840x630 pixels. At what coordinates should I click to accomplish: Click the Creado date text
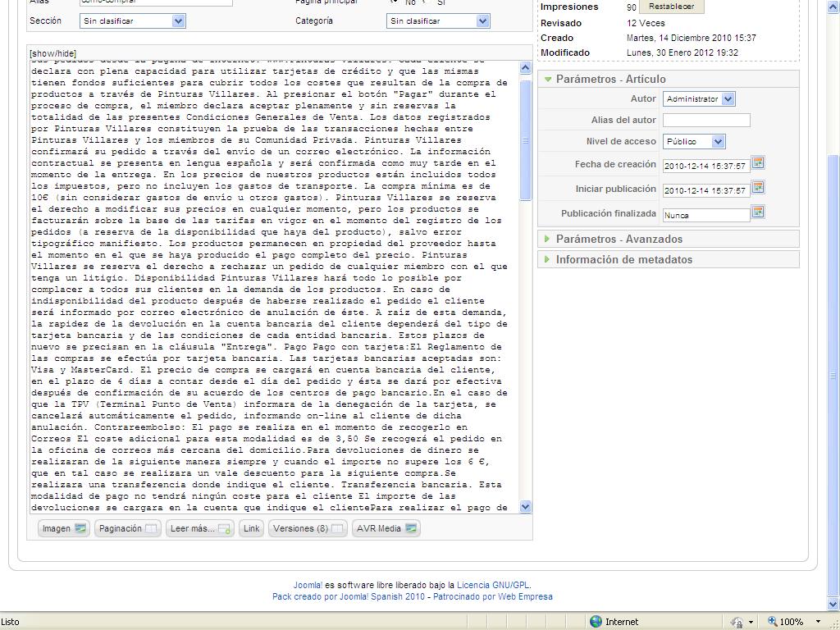point(691,38)
